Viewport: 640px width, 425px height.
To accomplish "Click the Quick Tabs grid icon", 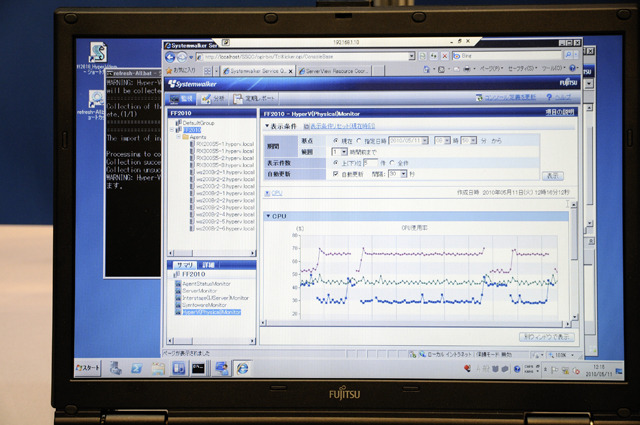I will [207, 71].
